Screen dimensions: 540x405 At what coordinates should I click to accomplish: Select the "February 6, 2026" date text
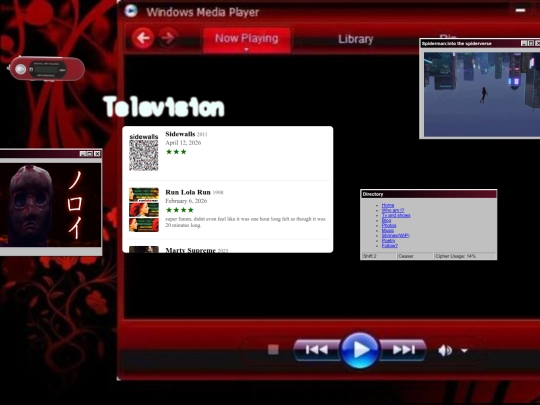coord(186,201)
